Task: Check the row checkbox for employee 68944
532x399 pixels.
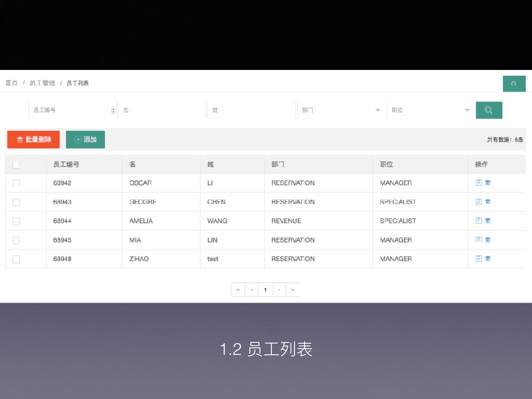Action: (x=16, y=221)
